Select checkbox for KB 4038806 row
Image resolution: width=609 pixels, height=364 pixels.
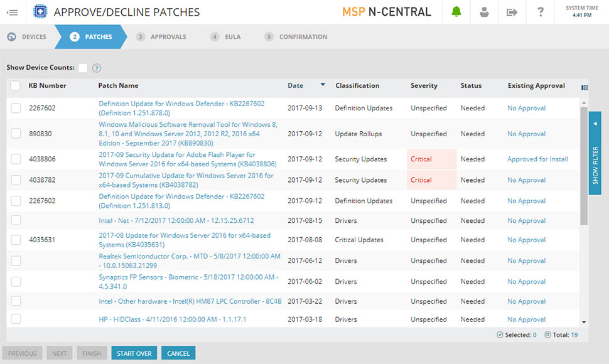click(16, 159)
